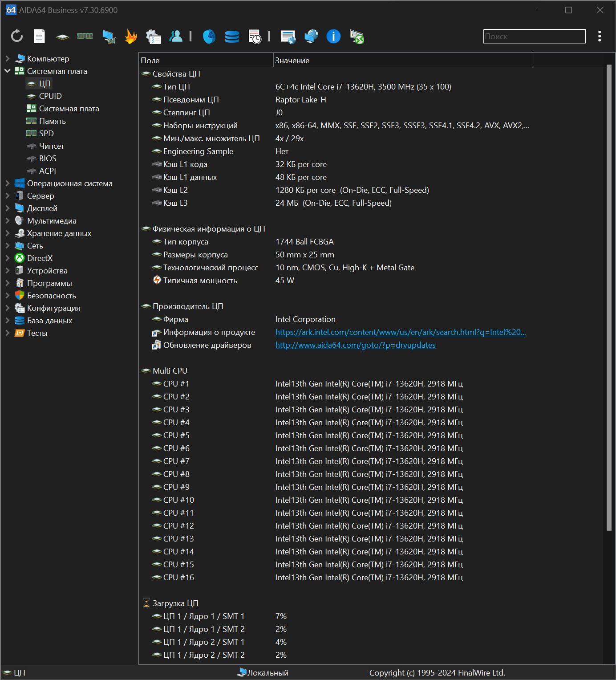Screen dimensions: 616x680
Task: Click the Refresh toolbar icon
Action: 17,36
